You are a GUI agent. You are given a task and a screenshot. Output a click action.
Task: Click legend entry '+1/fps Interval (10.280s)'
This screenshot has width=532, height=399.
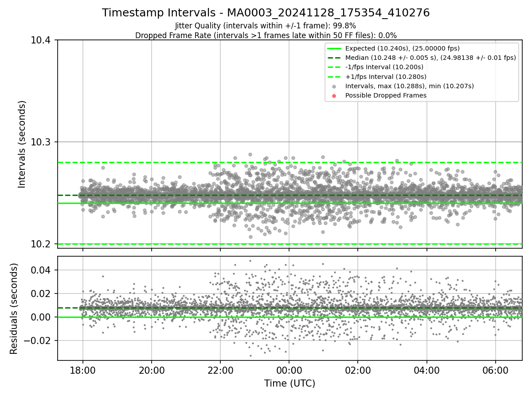click(x=385, y=76)
